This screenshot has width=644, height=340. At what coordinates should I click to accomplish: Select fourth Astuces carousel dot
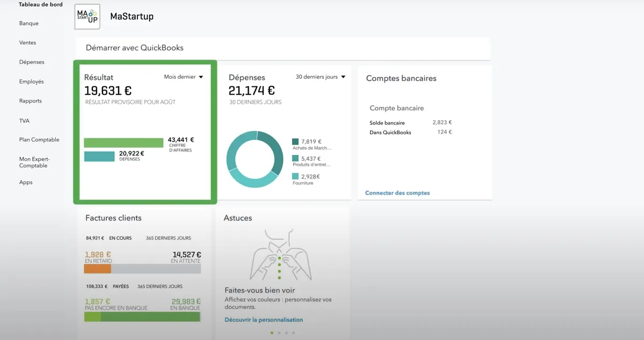(294, 333)
